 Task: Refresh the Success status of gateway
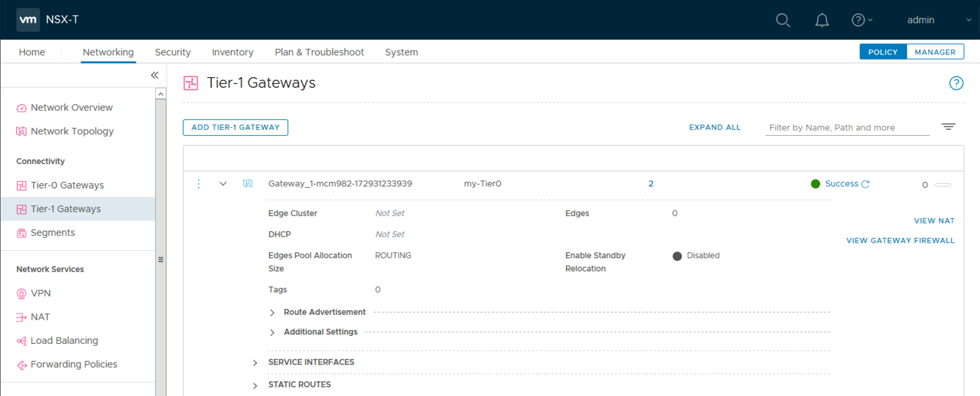pos(866,184)
